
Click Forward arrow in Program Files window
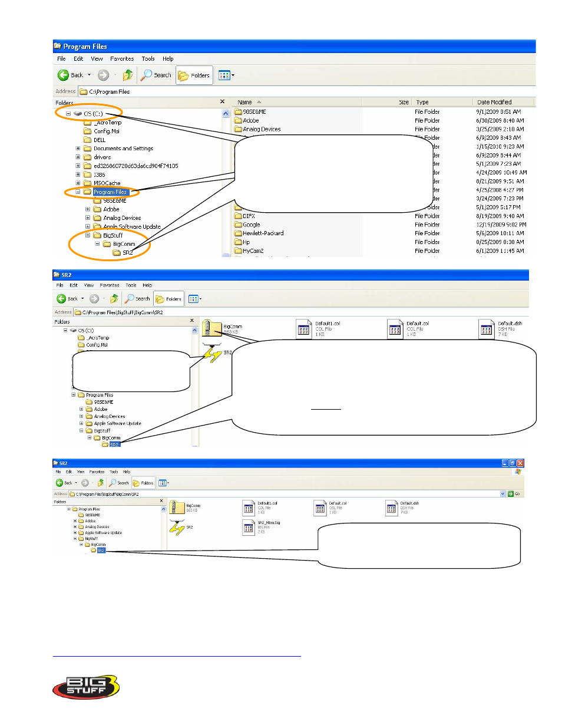[103, 75]
